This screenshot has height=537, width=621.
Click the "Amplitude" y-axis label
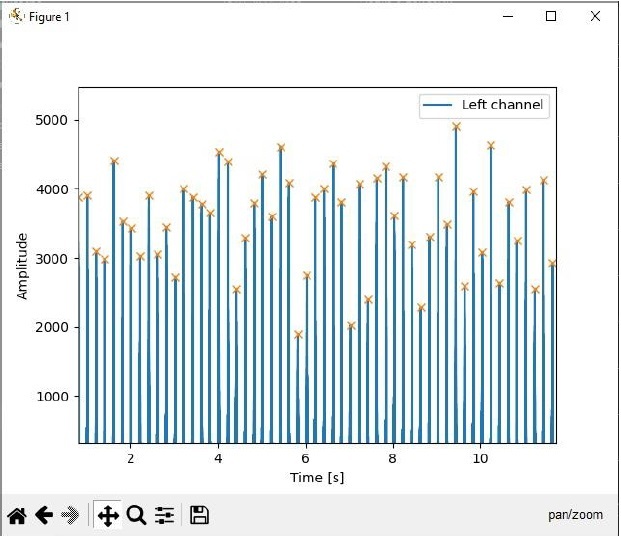(22, 266)
